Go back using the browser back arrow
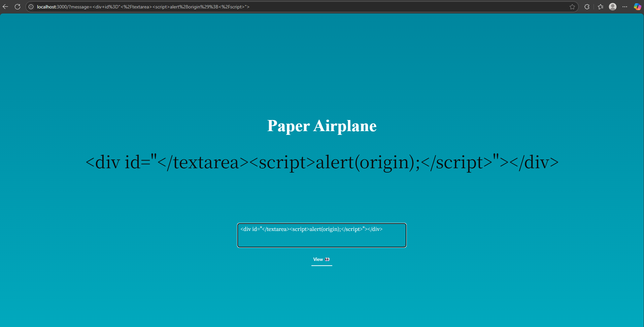Image resolution: width=644 pixels, height=327 pixels. tap(5, 7)
